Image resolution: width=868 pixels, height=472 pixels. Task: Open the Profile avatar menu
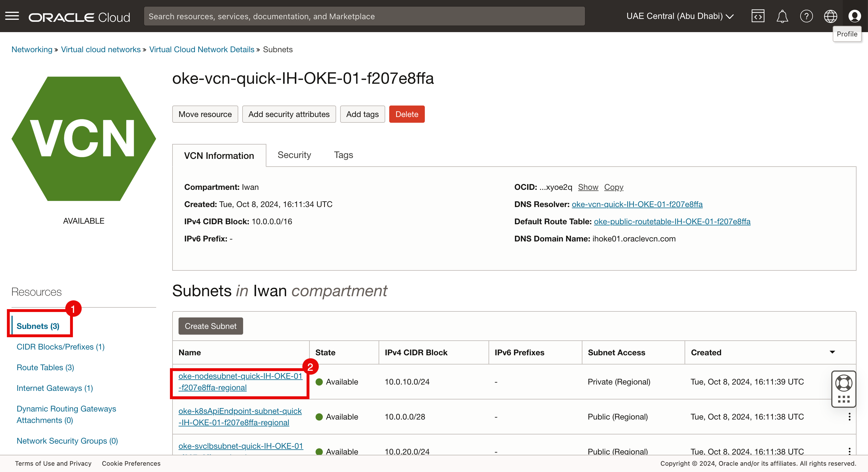point(854,16)
